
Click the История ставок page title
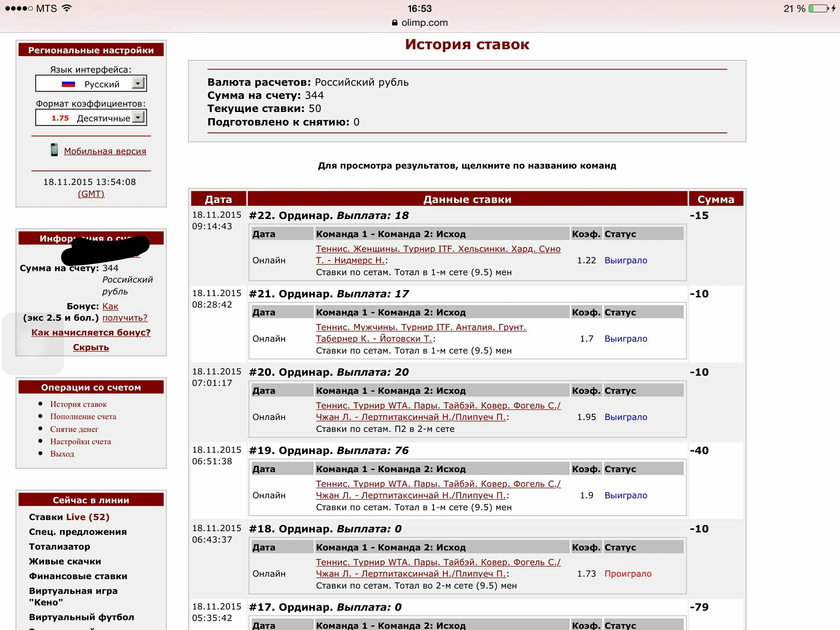(467, 44)
